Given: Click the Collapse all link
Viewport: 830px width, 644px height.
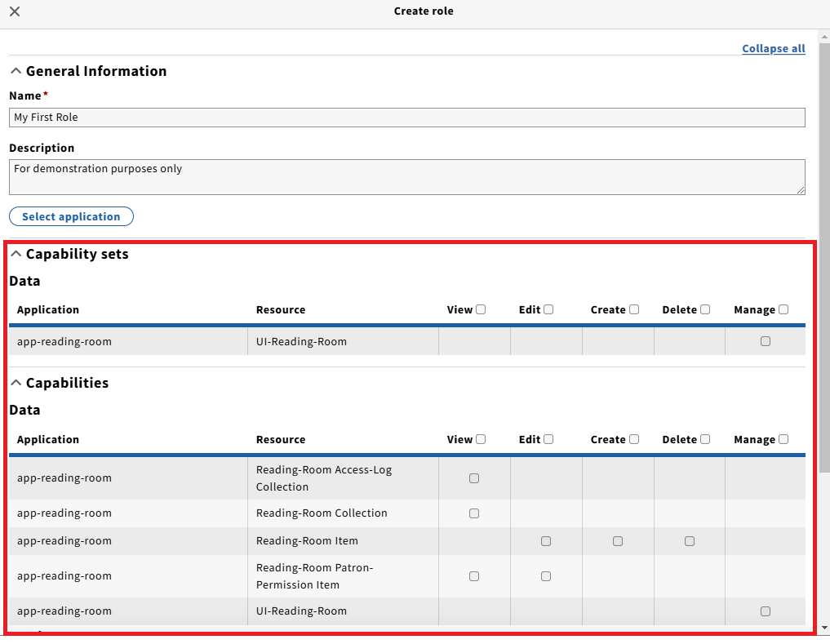Looking at the screenshot, I should (x=773, y=49).
